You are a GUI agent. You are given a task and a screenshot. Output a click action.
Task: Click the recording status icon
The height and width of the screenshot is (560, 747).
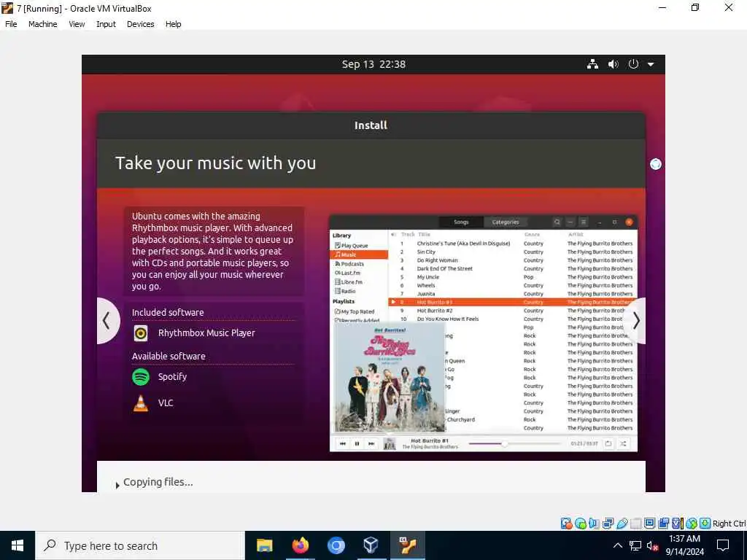click(x=663, y=524)
